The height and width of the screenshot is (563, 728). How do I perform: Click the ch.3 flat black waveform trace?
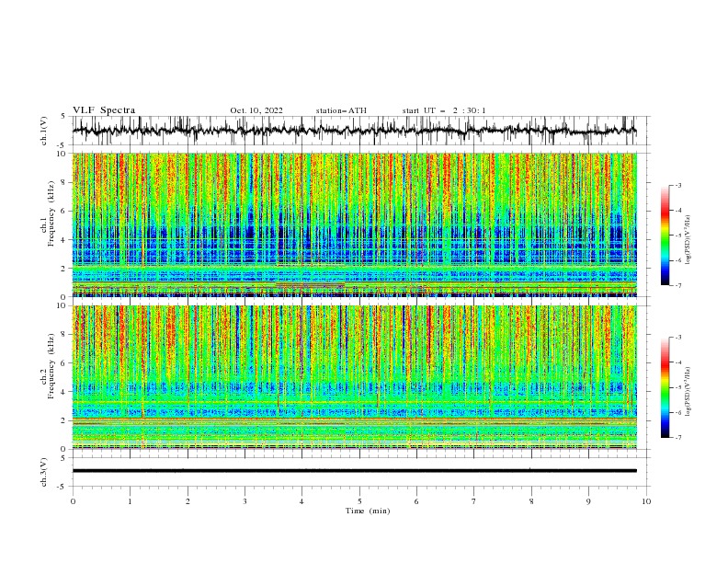354,471
